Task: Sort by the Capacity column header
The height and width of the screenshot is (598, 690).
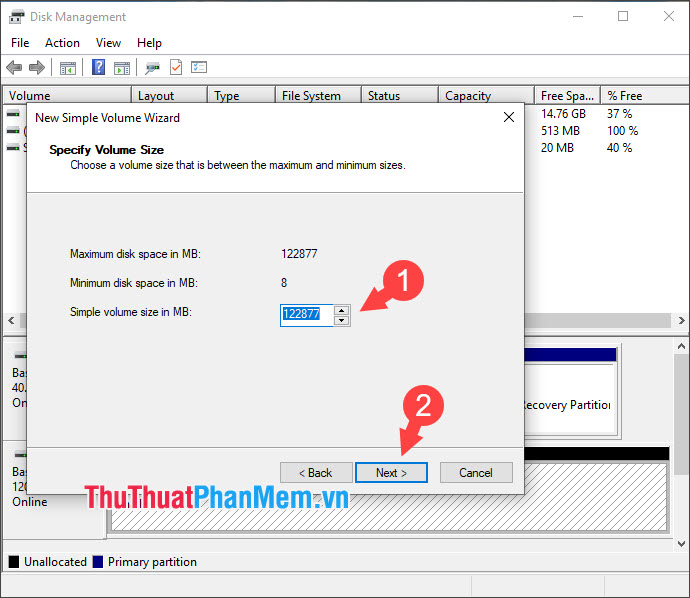Action: [486, 95]
